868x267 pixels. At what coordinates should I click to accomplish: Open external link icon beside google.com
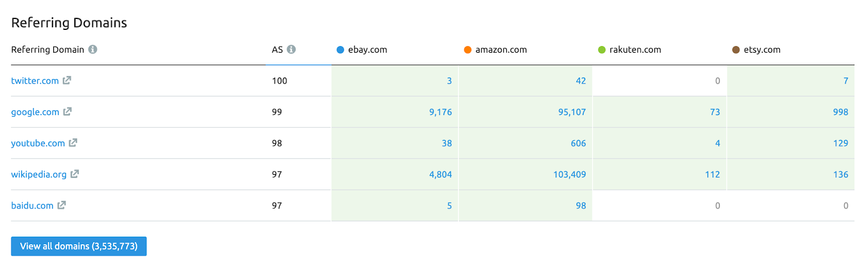(67, 112)
